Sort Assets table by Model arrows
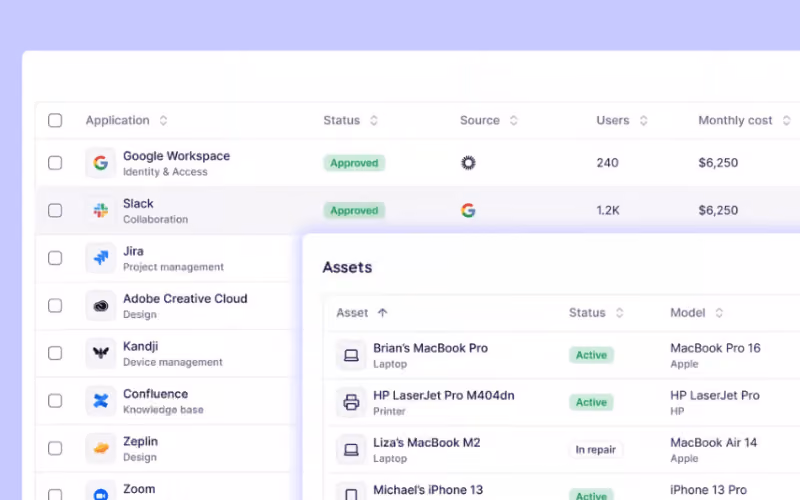The width and height of the screenshot is (800, 500). [x=719, y=313]
